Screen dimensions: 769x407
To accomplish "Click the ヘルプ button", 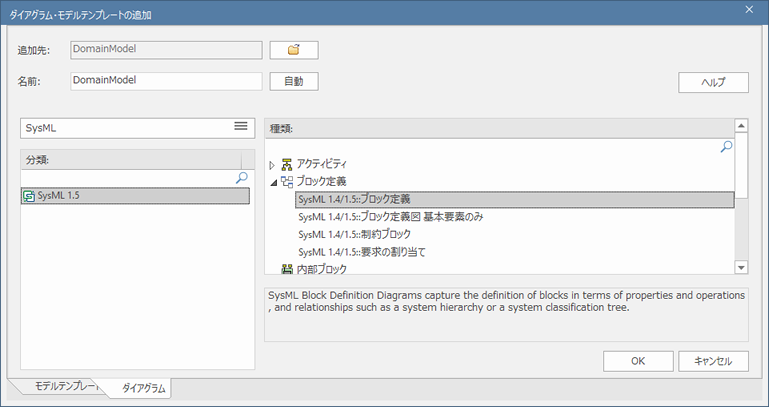I will tap(713, 82).
